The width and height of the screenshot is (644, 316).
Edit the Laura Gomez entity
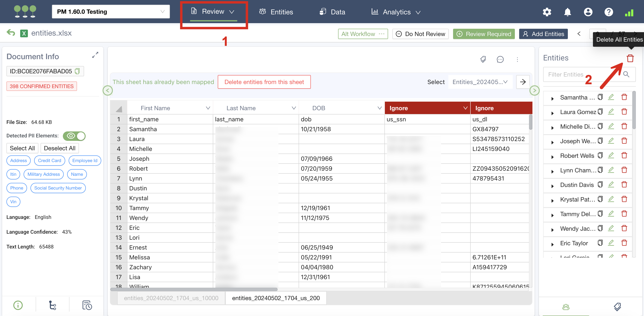point(611,112)
